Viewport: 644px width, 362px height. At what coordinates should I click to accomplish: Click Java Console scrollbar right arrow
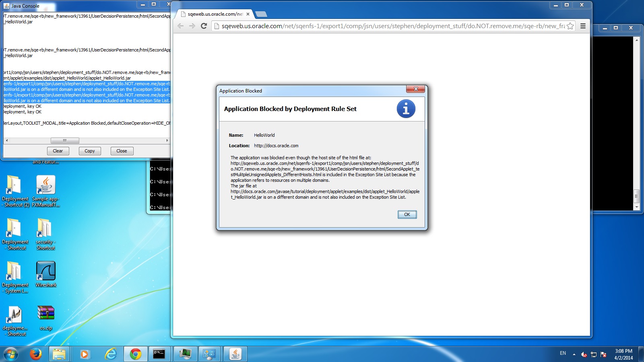pyautogui.click(x=167, y=140)
